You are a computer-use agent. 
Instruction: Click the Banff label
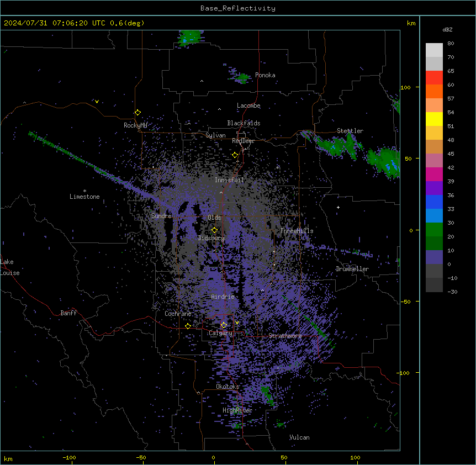coord(68,313)
